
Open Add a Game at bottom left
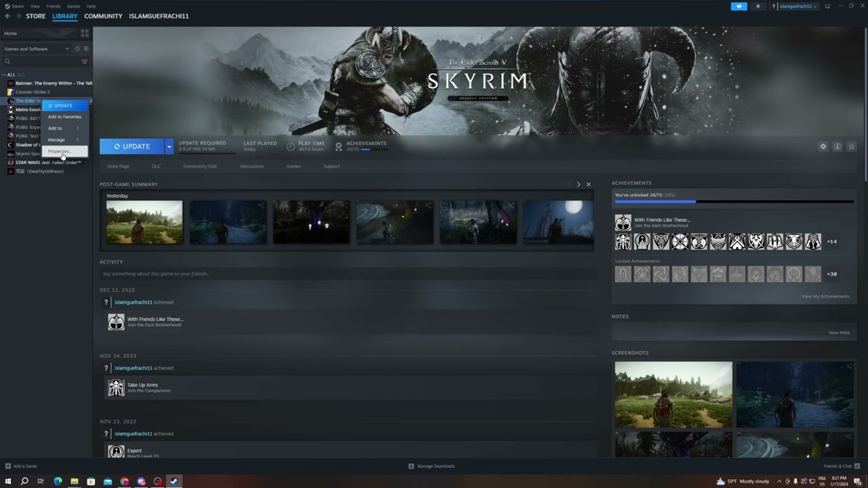click(21, 466)
